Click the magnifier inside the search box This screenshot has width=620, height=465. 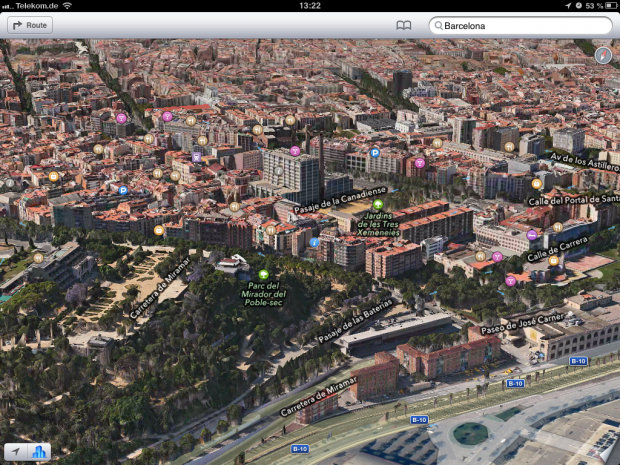click(439, 26)
